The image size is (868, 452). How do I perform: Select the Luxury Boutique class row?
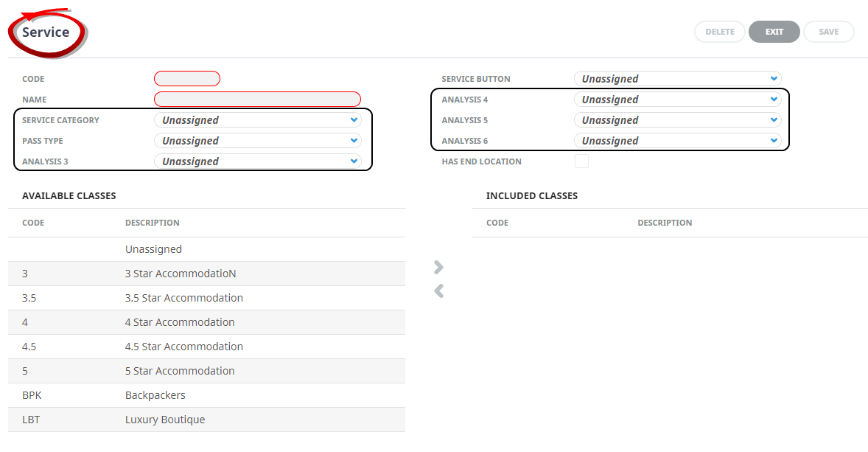click(x=206, y=420)
